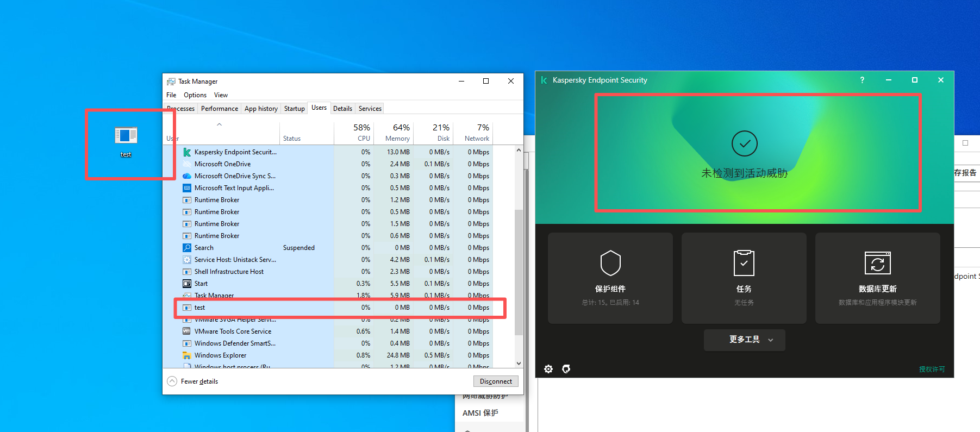Open the Kaspersky support icon beside the gear
Screen dimensions: 980x432
[x=566, y=369]
